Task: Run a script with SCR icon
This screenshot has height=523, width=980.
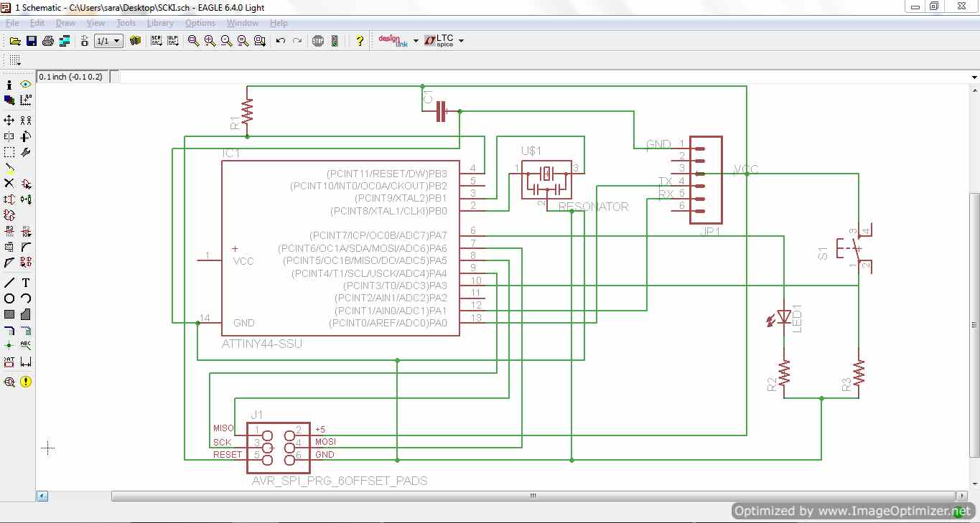Action: coord(157,41)
